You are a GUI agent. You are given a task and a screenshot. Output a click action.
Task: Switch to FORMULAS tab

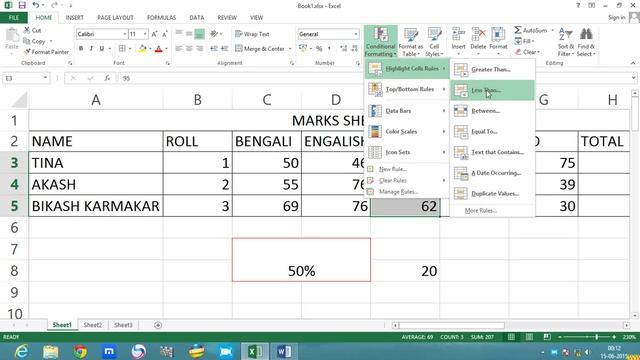pyautogui.click(x=162, y=18)
